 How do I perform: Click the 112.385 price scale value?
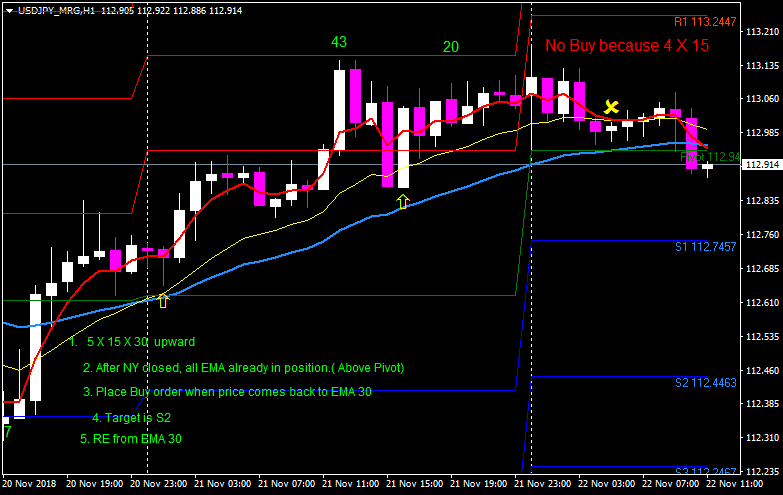pyautogui.click(x=762, y=404)
